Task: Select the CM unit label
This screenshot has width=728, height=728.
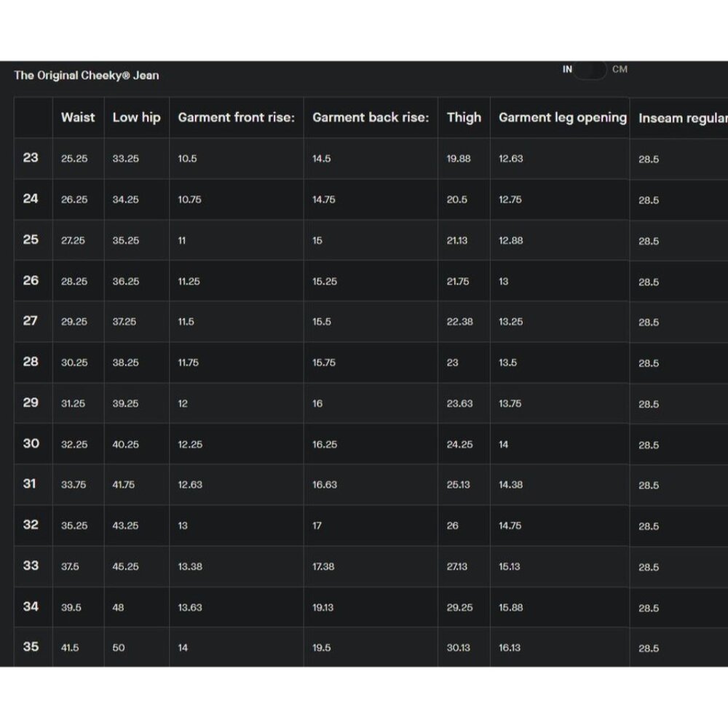Action: 620,70
